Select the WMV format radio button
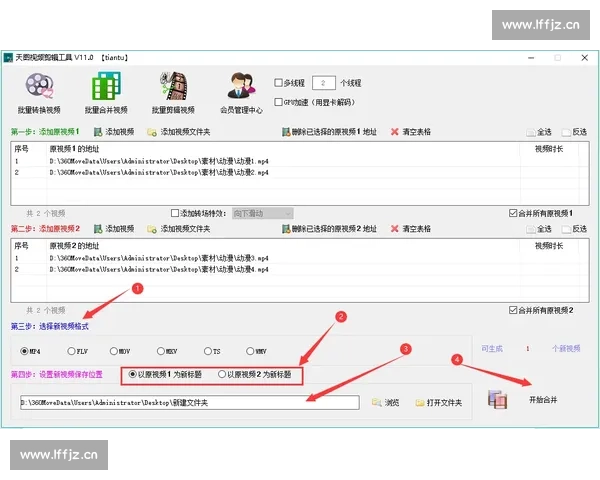The image size is (600, 480). coord(250,351)
